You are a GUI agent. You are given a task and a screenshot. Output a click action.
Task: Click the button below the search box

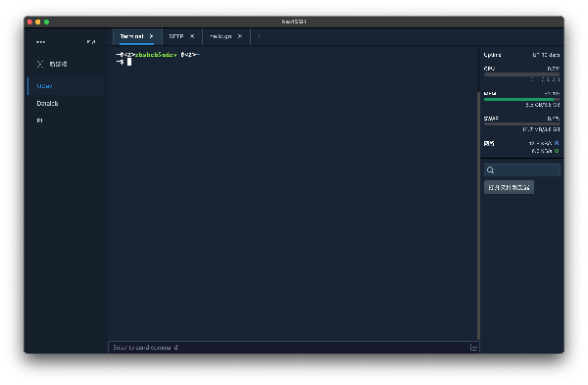coord(509,187)
